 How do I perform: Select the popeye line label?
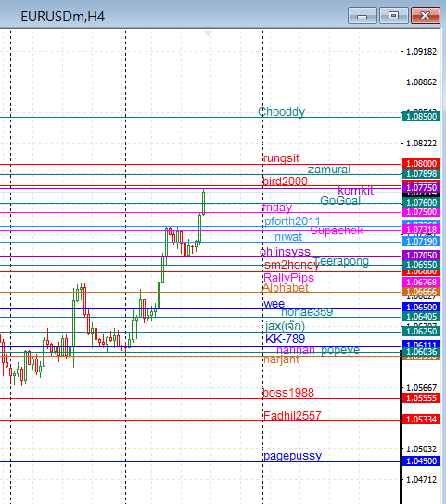tap(340, 350)
